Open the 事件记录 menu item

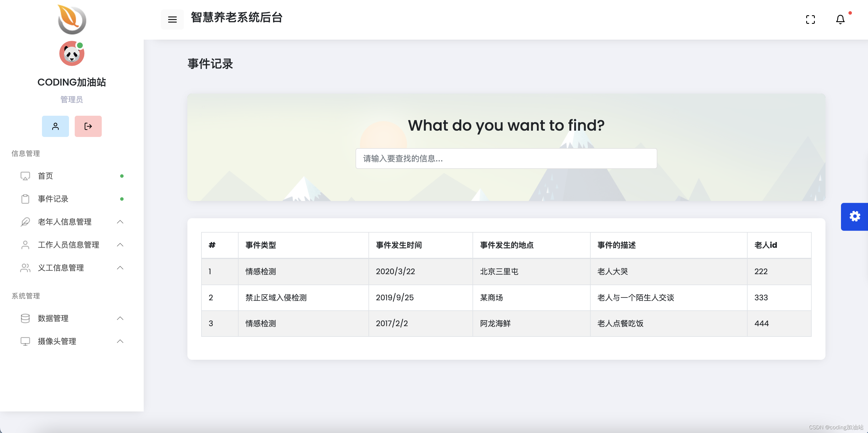click(x=72, y=199)
